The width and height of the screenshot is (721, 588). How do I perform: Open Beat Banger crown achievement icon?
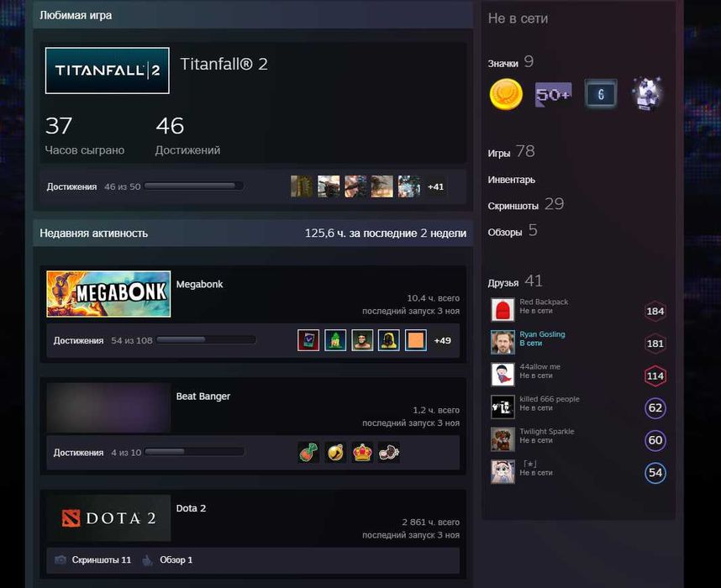(x=362, y=453)
